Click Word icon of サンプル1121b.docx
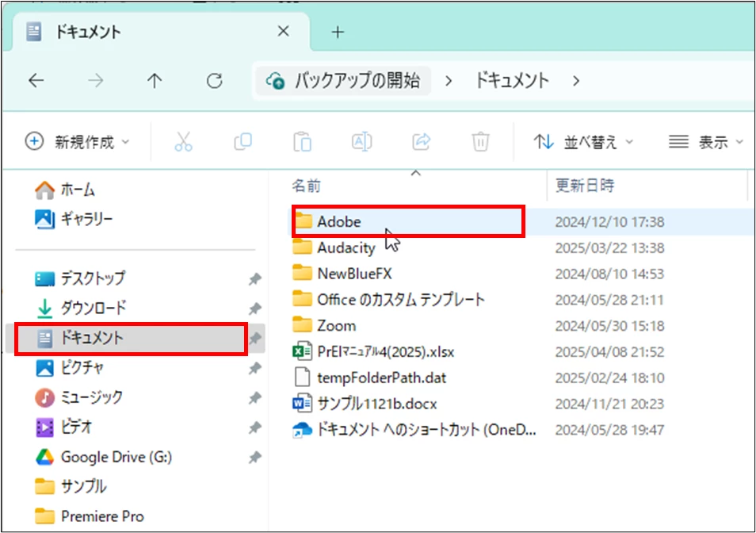The height and width of the screenshot is (533, 756). coord(302,403)
